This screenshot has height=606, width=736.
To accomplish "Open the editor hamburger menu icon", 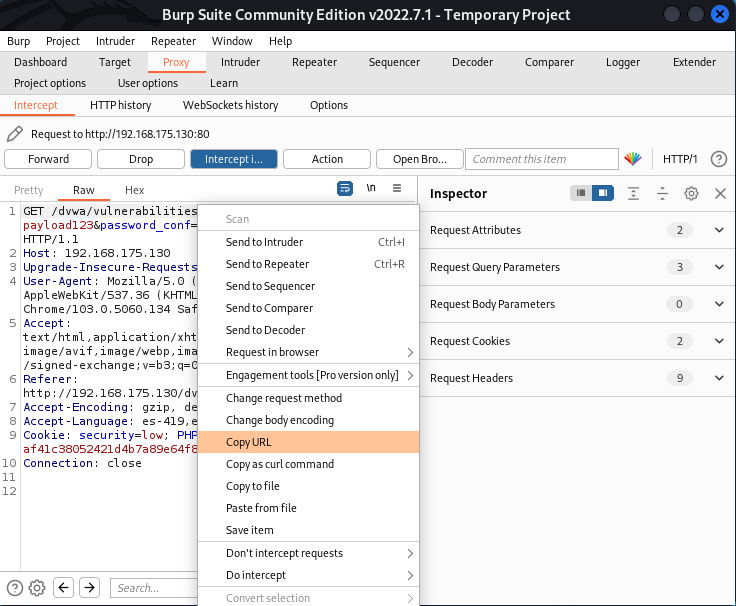I will pos(397,188).
